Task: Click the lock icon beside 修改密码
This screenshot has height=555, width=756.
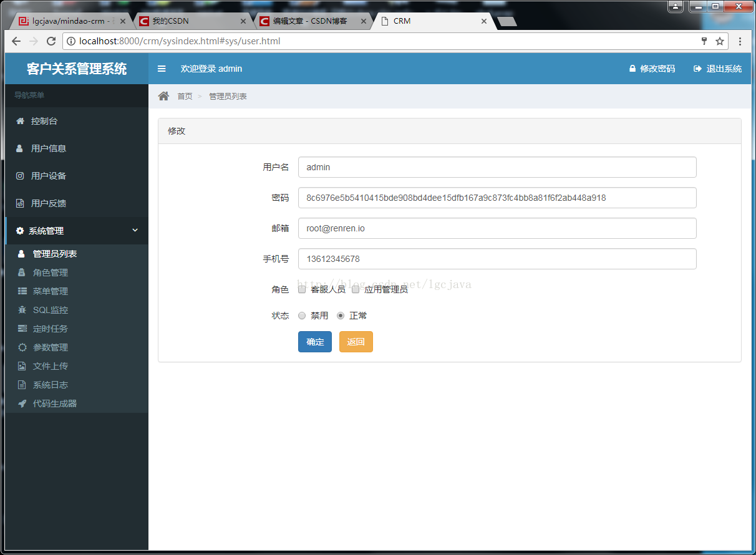Action: coord(632,69)
